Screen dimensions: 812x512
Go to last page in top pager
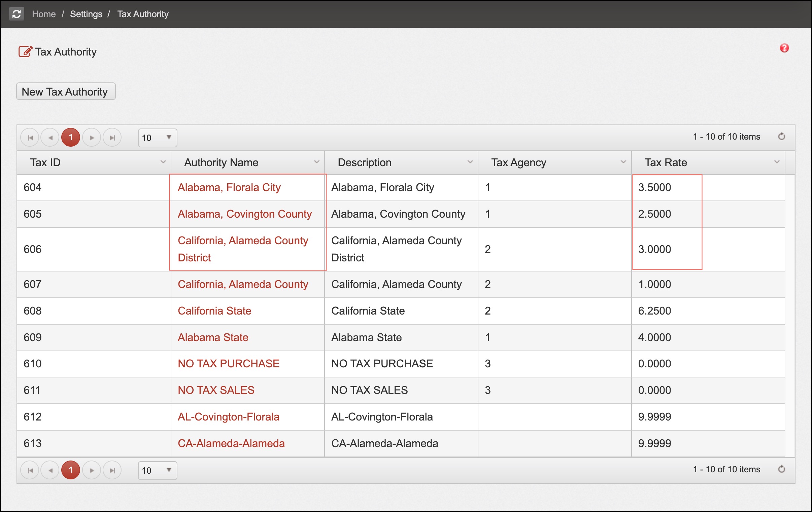[x=112, y=138]
